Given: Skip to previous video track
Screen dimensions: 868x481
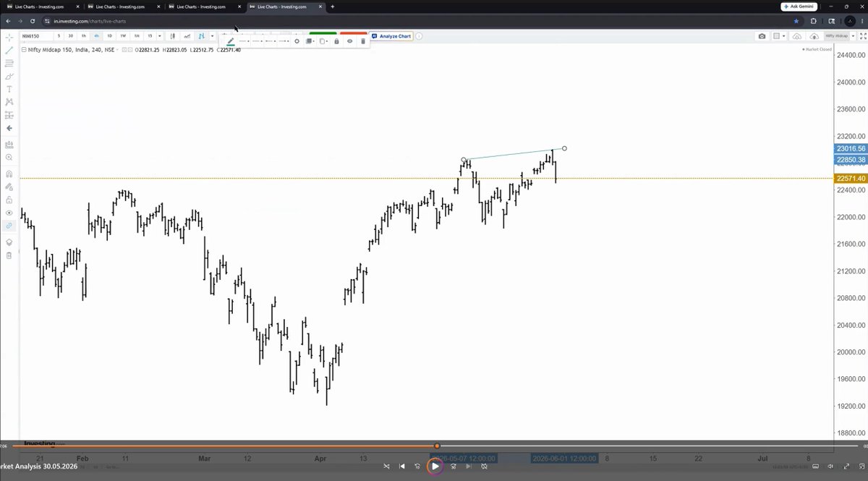Looking at the screenshot, I should point(402,467).
